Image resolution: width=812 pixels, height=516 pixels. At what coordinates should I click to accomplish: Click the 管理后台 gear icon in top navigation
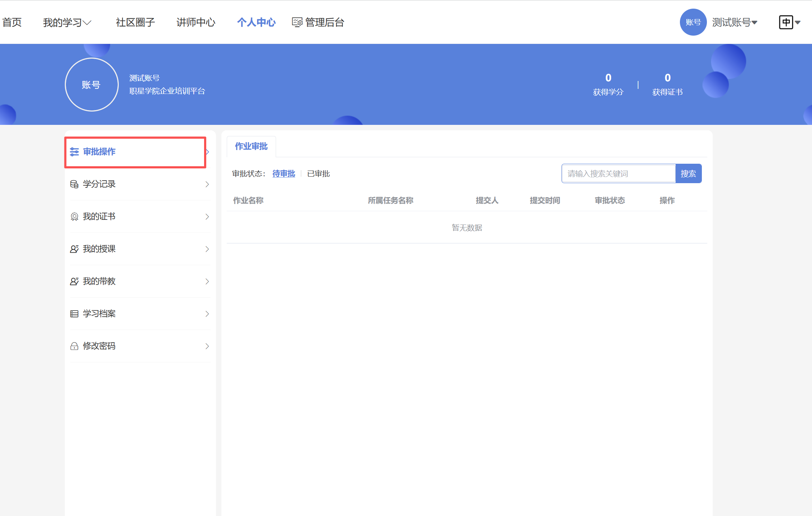[x=296, y=22]
